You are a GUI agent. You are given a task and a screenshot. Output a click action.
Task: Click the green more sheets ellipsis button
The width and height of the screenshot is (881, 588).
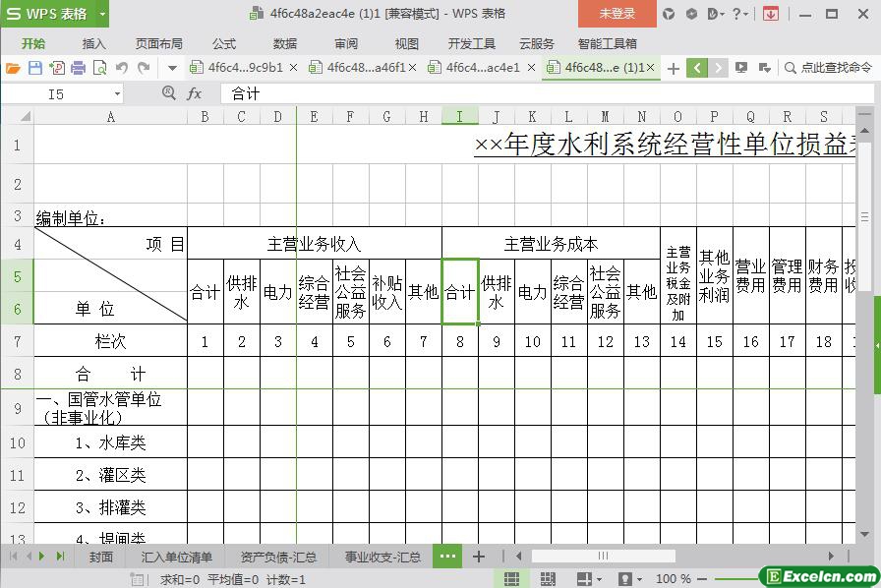click(447, 557)
